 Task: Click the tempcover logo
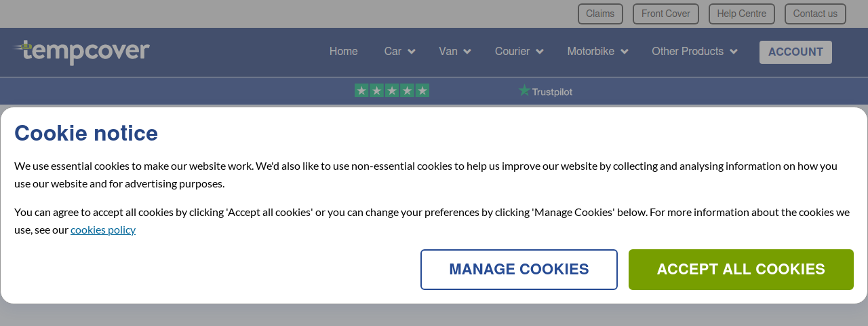point(81,52)
